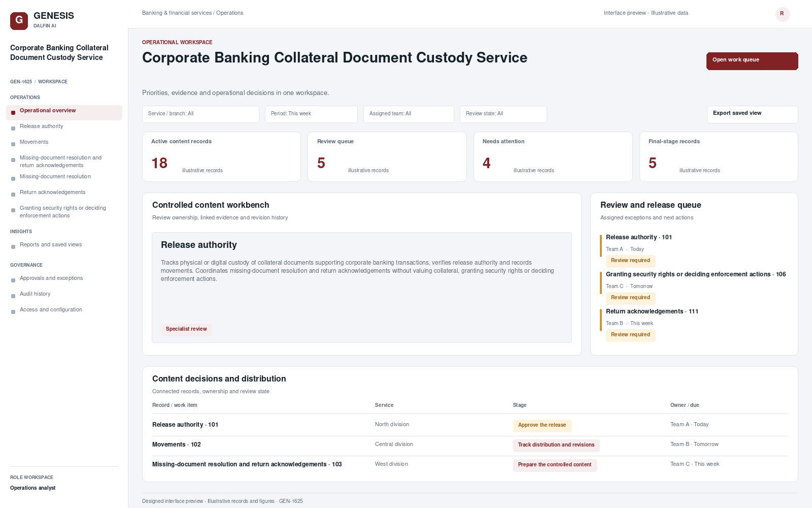Open Movements · 102 table row
The image size is (812, 508).
(470, 445)
